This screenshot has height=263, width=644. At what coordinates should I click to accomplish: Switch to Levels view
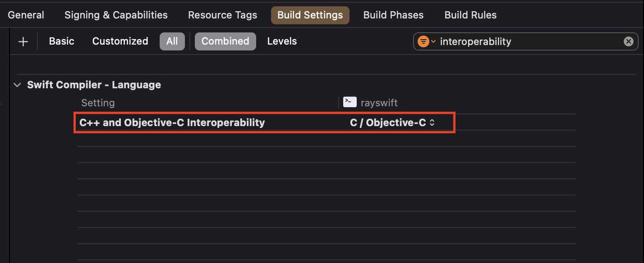(282, 41)
